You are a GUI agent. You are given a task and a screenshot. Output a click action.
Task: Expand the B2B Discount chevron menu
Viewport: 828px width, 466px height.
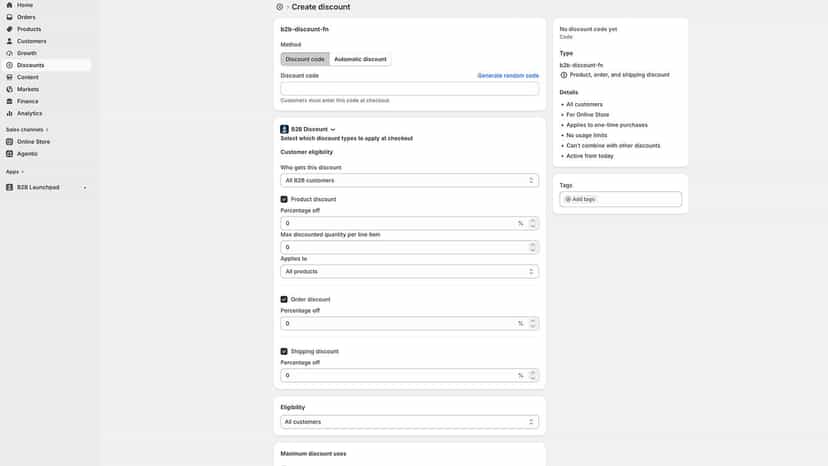coord(333,129)
